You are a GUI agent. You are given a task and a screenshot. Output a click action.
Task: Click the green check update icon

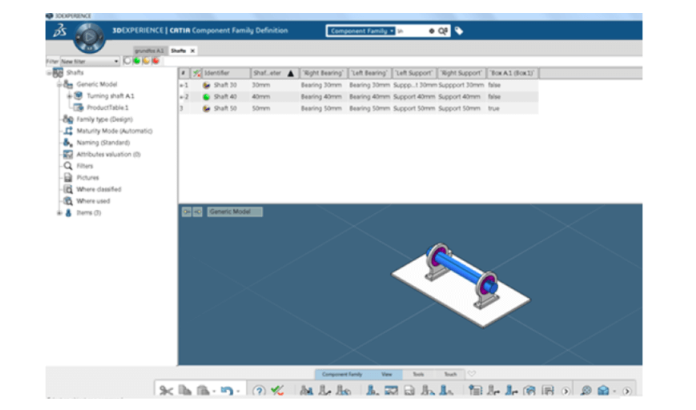[x=278, y=390]
